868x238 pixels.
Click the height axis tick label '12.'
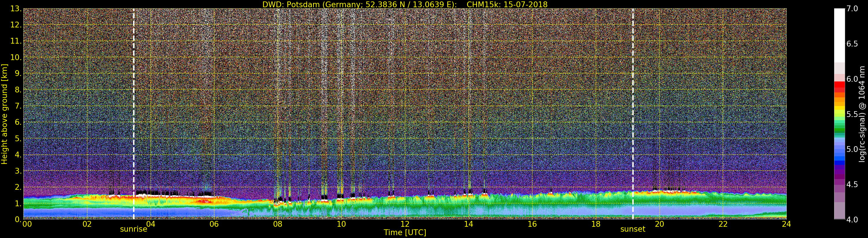[x=16, y=25]
